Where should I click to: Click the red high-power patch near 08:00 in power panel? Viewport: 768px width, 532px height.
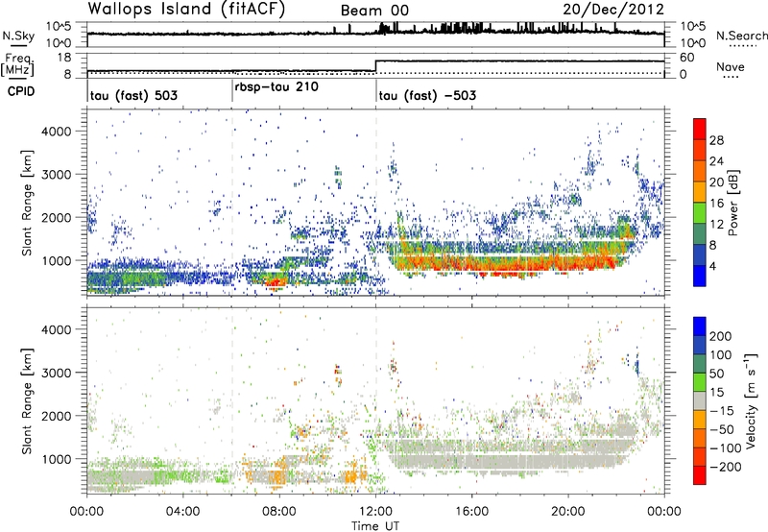(276, 282)
